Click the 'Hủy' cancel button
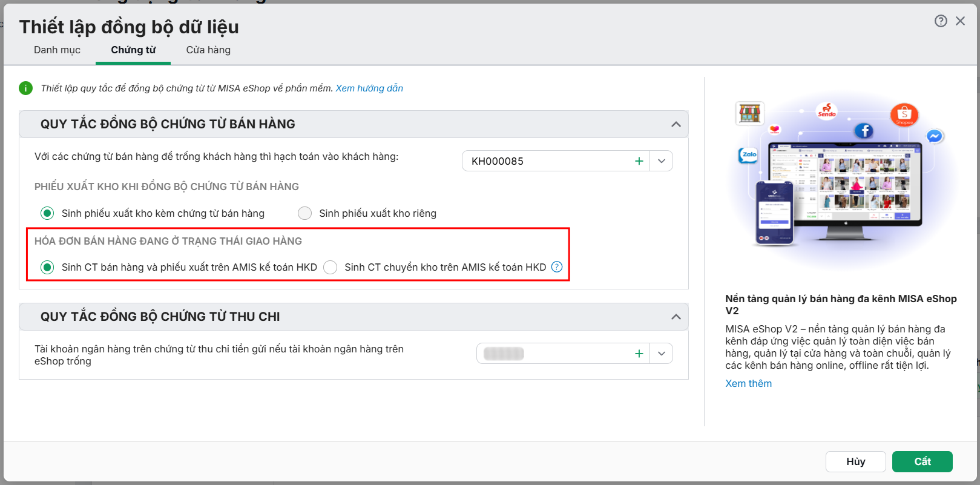Viewport: 980px width, 485px height. 856,461
